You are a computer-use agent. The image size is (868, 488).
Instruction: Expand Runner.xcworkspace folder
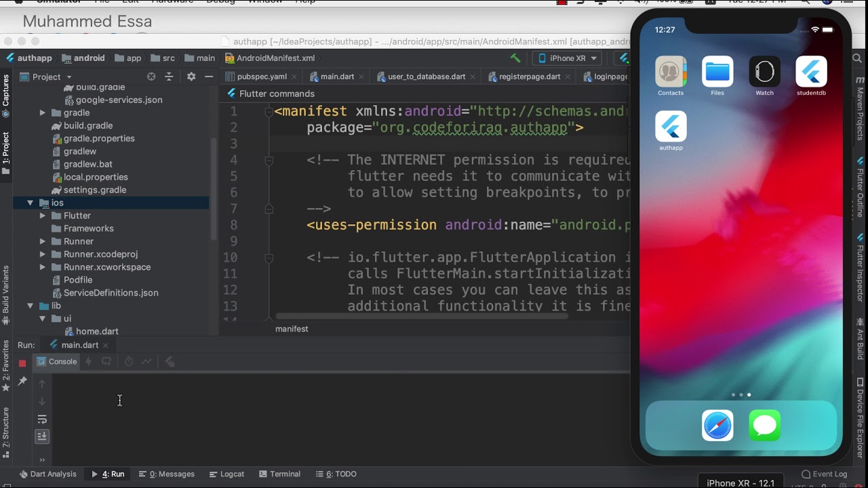tap(43, 267)
